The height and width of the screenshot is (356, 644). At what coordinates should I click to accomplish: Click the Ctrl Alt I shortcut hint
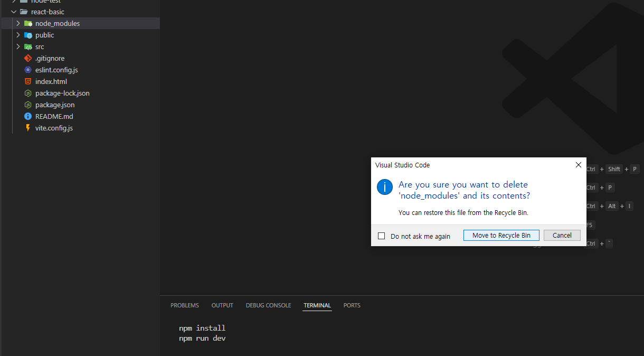(609, 206)
